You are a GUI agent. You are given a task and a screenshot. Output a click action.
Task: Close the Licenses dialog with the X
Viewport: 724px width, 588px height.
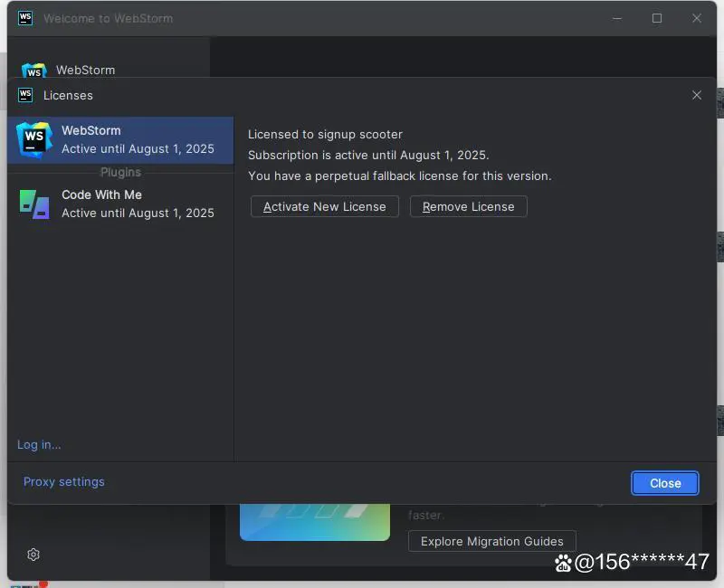(696, 95)
